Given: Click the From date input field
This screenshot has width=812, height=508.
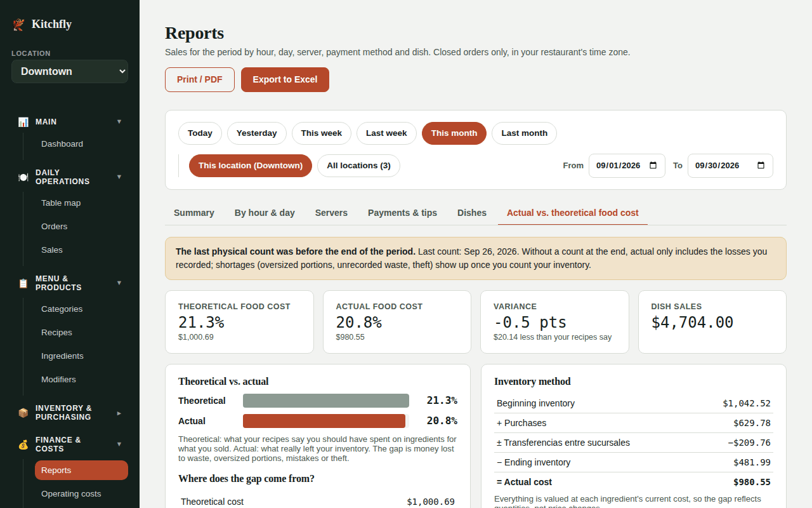Looking at the screenshot, I should [x=627, y=166].
